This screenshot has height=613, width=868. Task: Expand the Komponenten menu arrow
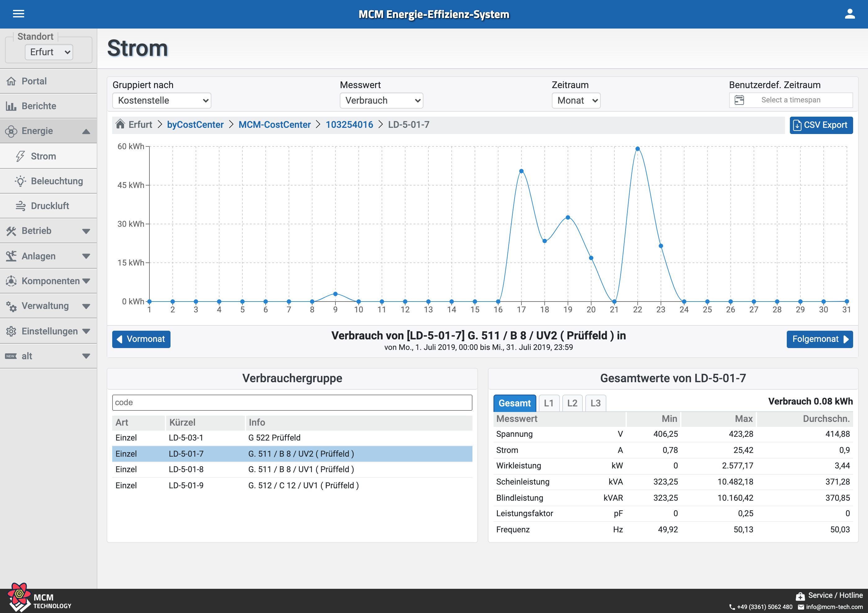86,281
